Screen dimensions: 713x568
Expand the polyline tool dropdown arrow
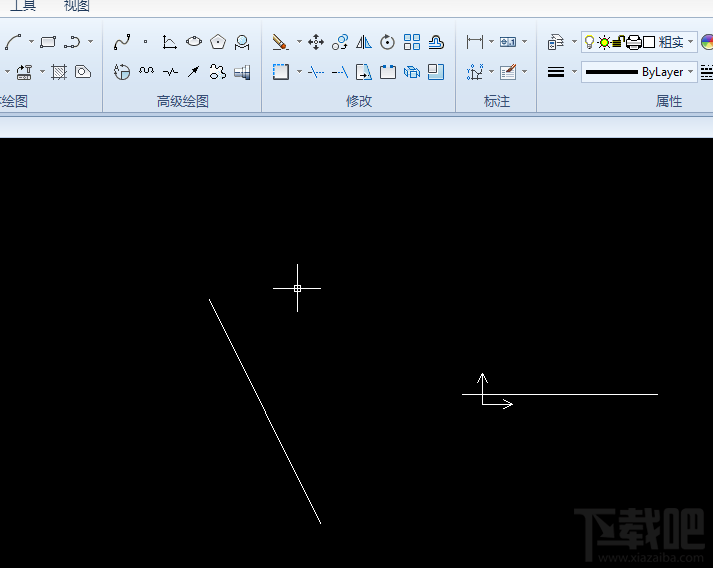[x=90, y=42]
